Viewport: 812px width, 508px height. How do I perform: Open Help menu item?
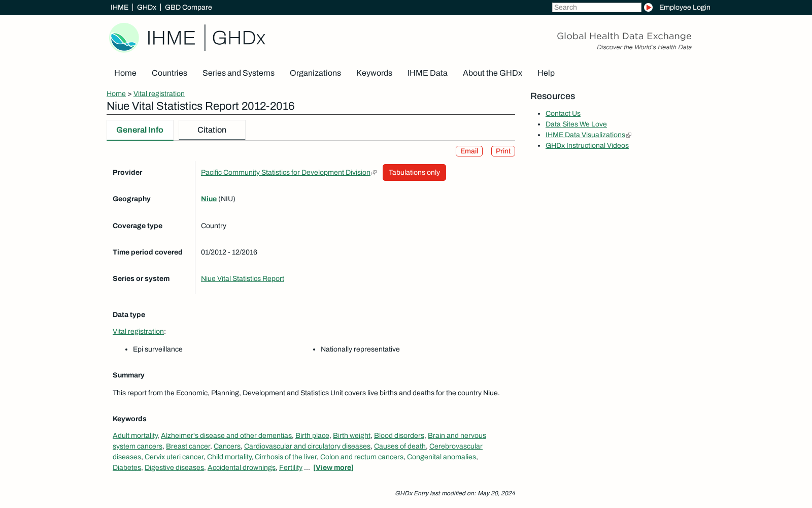546,73
